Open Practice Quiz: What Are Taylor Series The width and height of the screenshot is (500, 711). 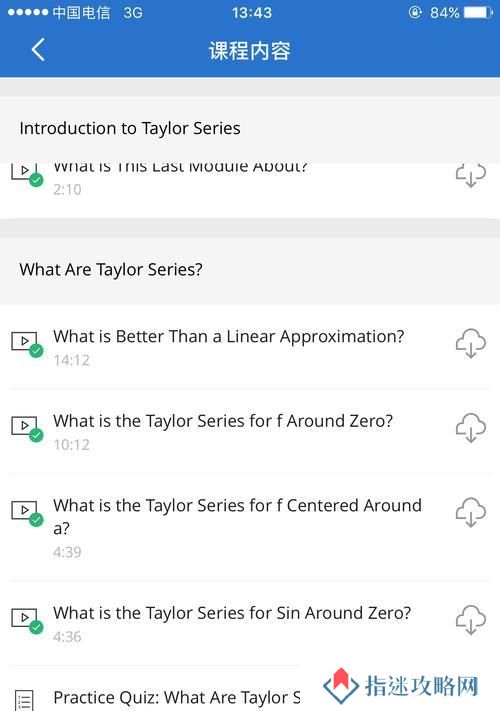tap(177, 697)
